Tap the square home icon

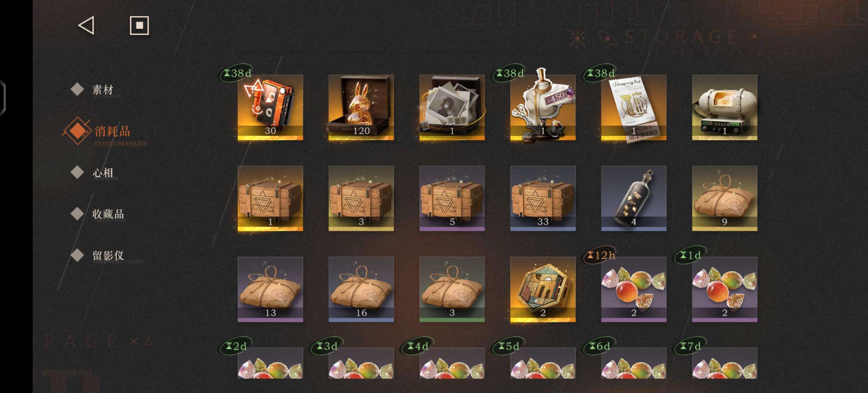[139, 25]
